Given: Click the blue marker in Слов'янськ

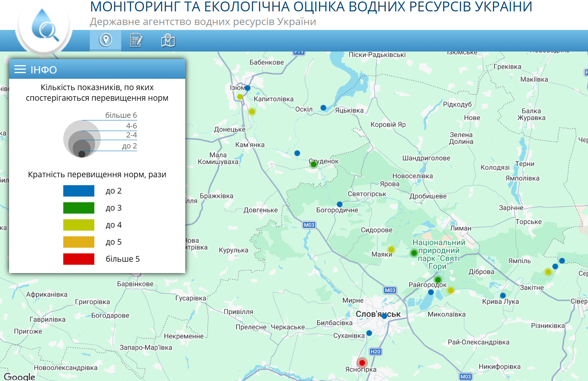Looking at the screenshot, I should tap(384, 316).
